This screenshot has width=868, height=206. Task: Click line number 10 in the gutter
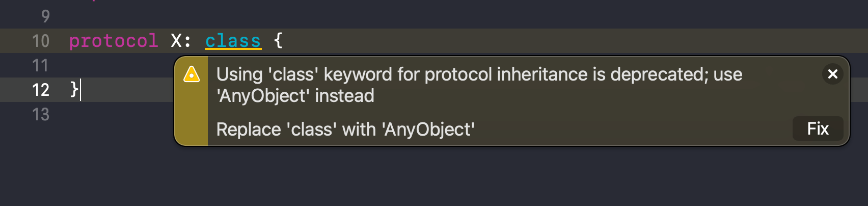click(x=41, y=41)
